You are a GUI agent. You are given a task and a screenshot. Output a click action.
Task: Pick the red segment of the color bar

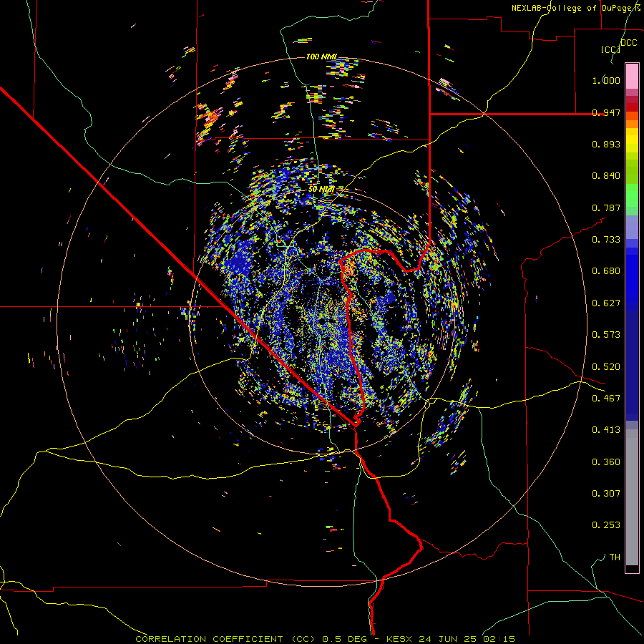632,107
